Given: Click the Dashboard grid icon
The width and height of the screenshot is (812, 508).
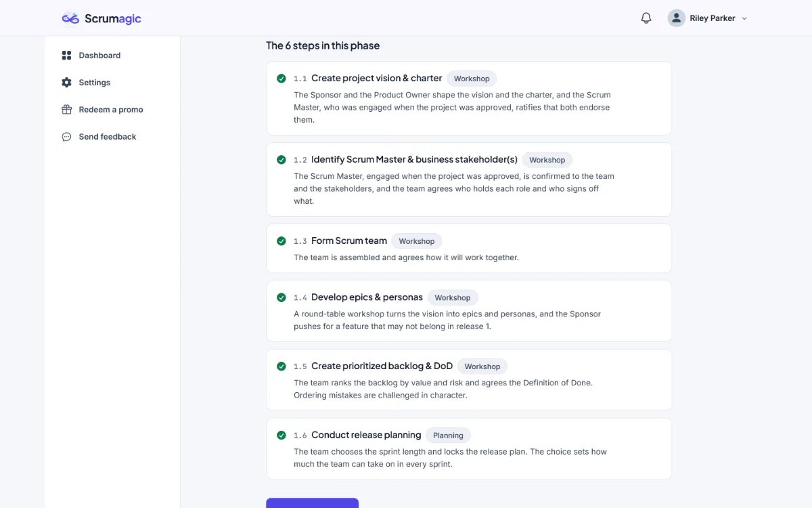Looking at the screenshot, I should 66,56.
